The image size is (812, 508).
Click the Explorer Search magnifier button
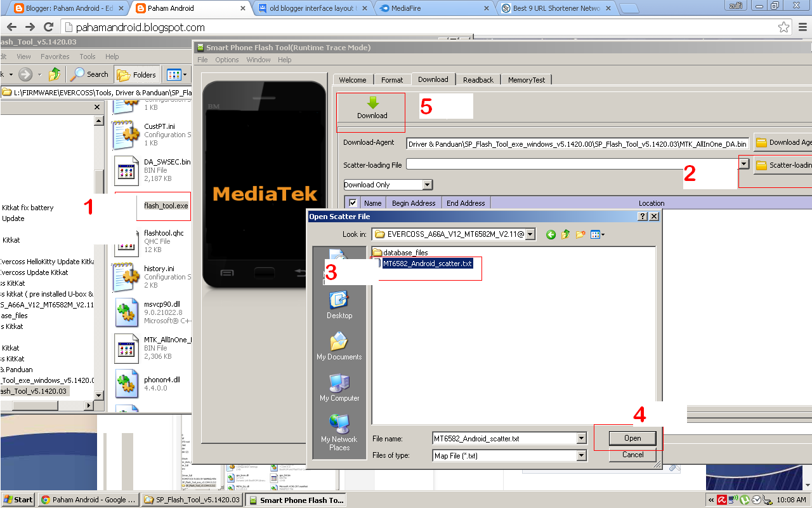pyautogui.click(x=89, y=74)
